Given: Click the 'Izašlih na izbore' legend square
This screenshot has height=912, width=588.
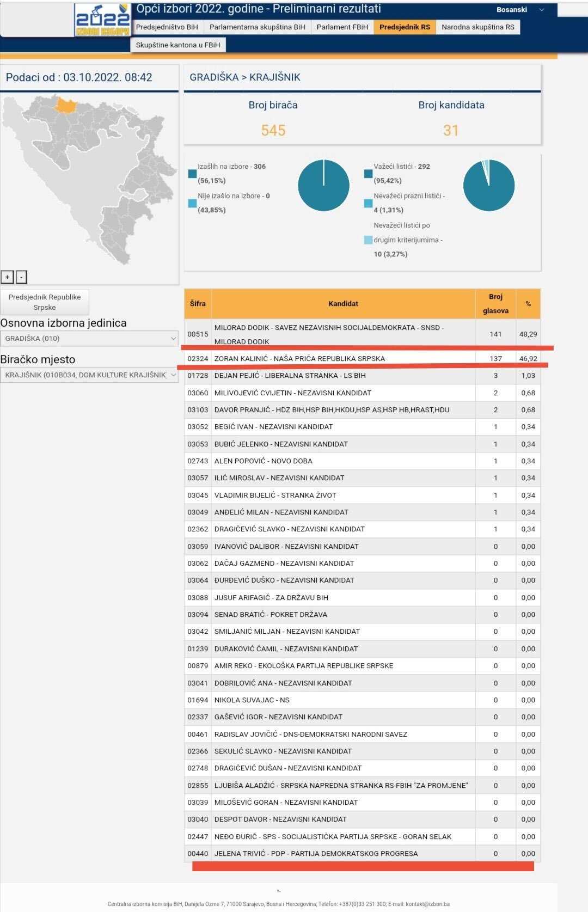Looking at the screenshot, I should tap(192, 174).
